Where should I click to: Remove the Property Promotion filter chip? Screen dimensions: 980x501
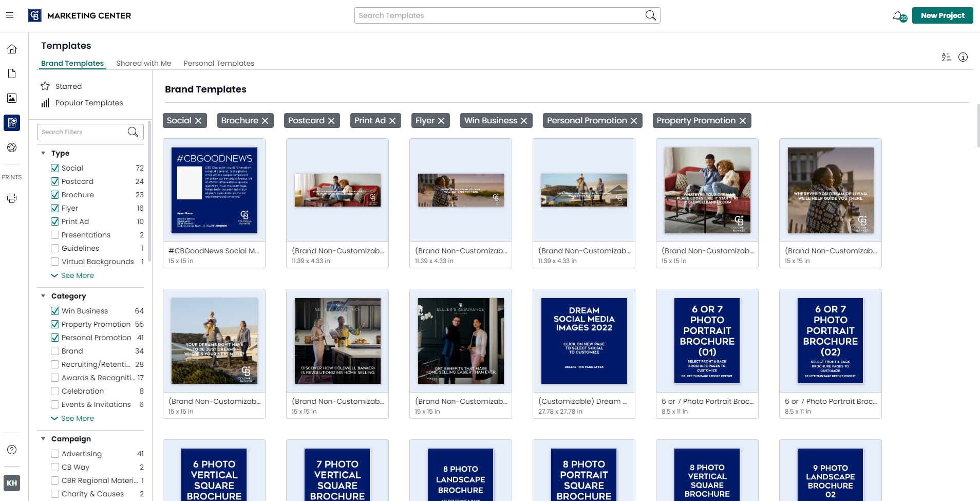[x=743, y=121]
